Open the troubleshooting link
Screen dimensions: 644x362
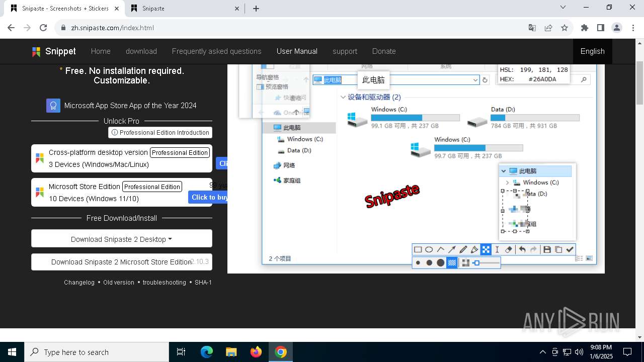(165, 283)
